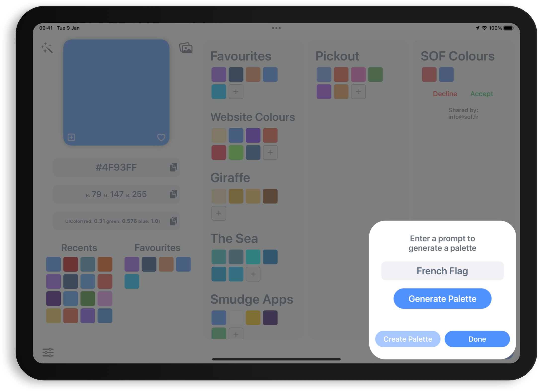Pick the green swatch in Pickout palette
Screen dimensions: 539x392
(x=375, y=74)
